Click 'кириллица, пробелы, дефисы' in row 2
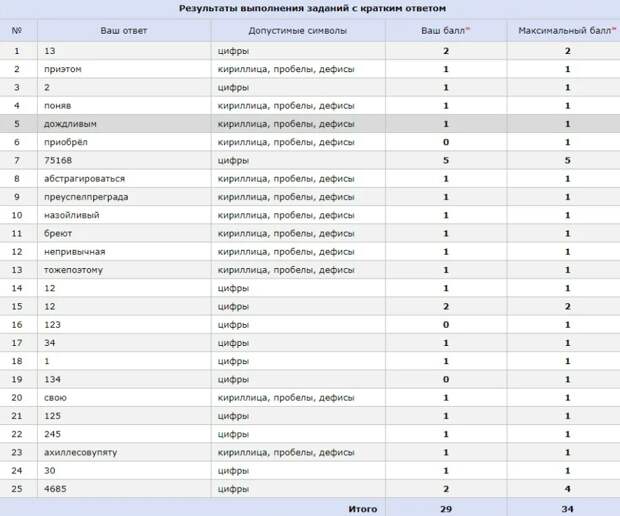The image size is (620, 516). 286,69
